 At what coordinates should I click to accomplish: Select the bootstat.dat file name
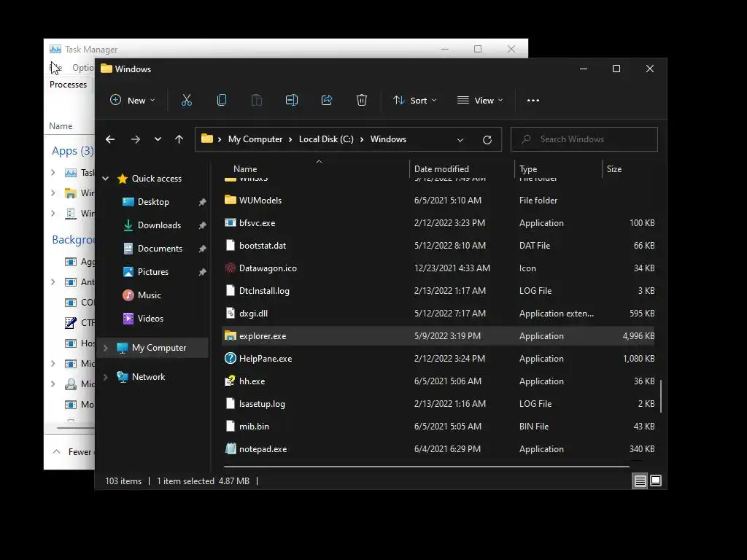[x=263, y=246]
